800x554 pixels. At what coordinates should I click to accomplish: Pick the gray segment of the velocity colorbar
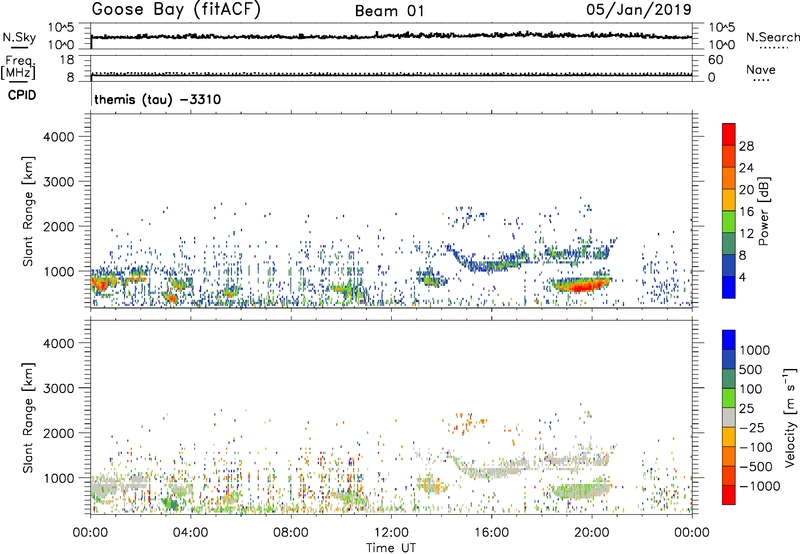tap(729, 418)
